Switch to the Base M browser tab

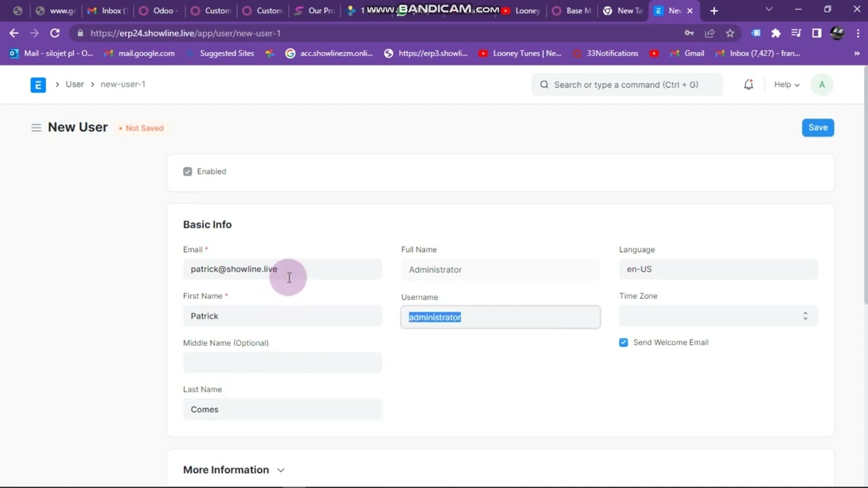571,11
